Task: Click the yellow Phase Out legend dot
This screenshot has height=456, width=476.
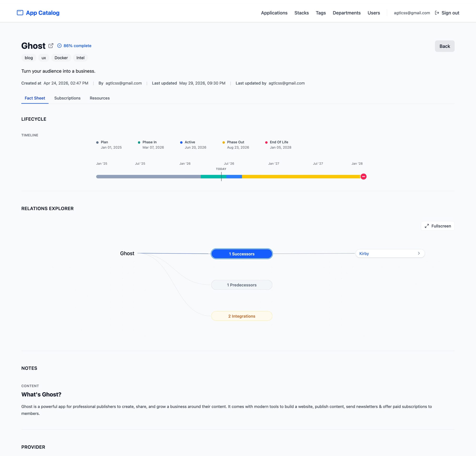Action: (x=224, y=143)
